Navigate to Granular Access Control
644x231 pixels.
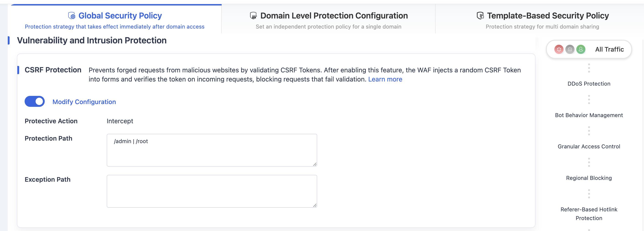coord(589,147)
